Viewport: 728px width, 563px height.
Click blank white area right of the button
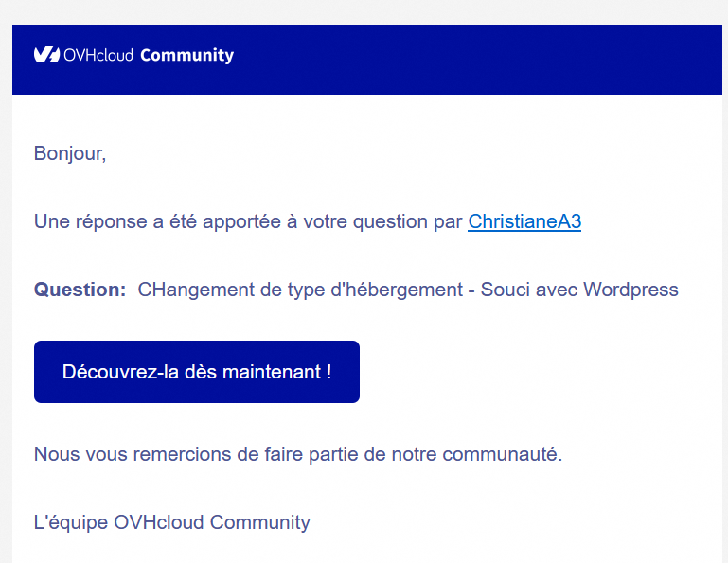(540, 372)
